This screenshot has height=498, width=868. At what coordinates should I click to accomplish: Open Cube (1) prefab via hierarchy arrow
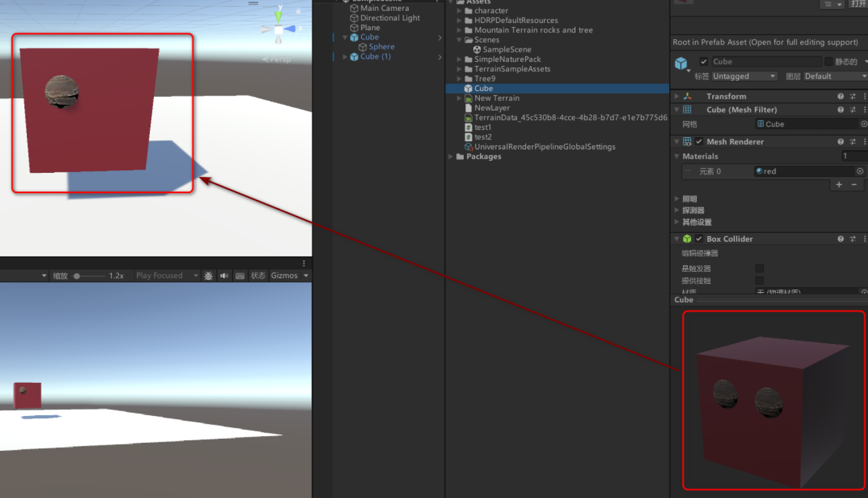440,57
